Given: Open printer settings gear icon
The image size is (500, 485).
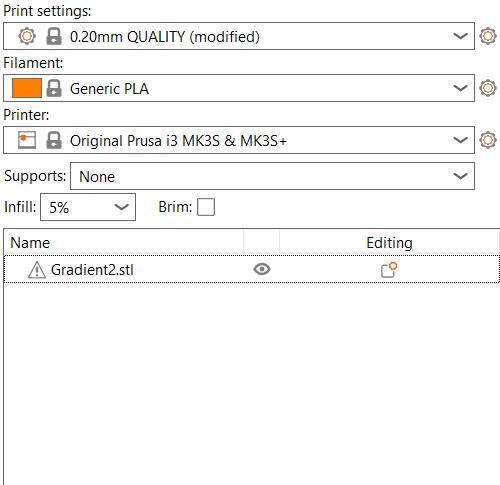Looking at the screenshot, I should [488, 140].
